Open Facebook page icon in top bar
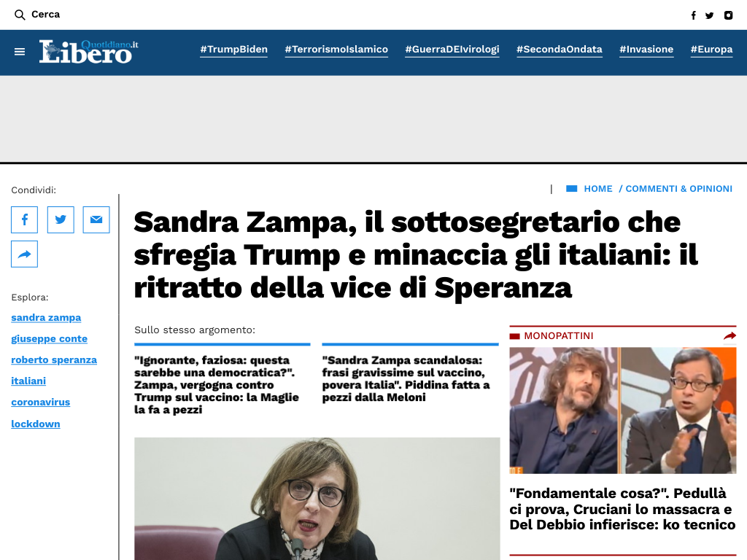The image size is (747, 560). click(694, 15)
